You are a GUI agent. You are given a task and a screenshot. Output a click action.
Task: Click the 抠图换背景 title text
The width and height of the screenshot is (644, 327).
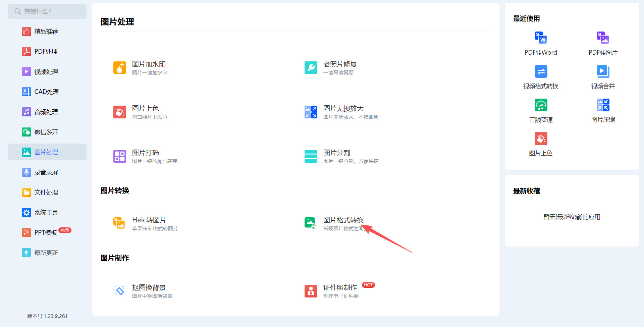[x=149, y=287]
